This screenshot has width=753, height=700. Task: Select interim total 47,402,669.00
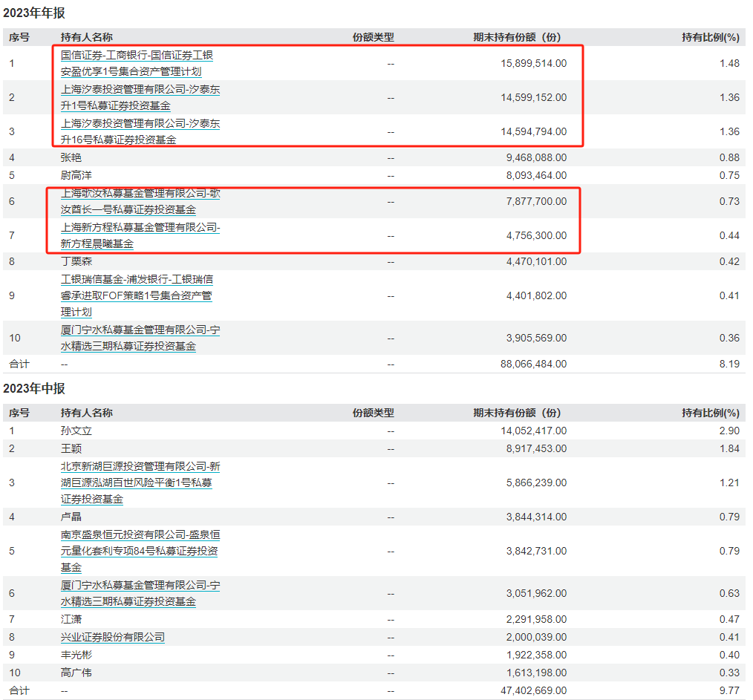tap(533, 690)
